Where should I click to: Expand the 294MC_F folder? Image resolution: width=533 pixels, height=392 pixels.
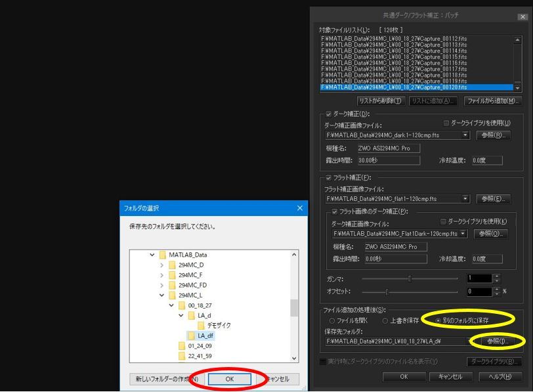161,275
